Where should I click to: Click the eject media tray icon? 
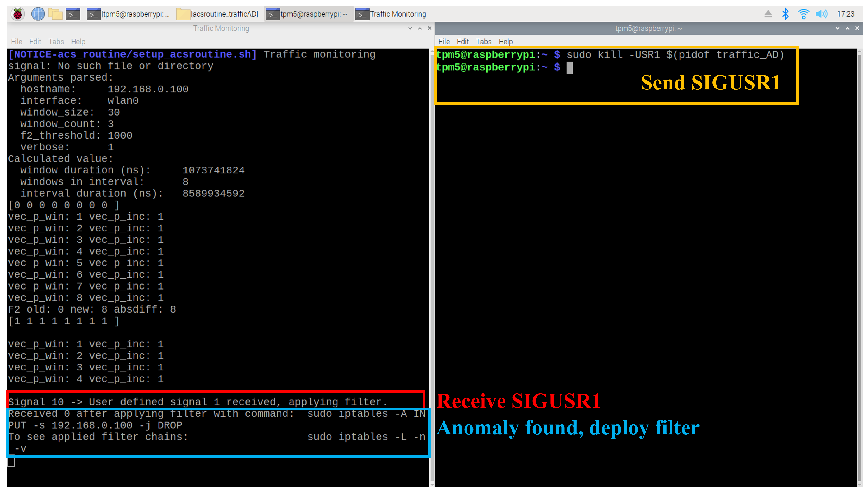coord(768,14)
